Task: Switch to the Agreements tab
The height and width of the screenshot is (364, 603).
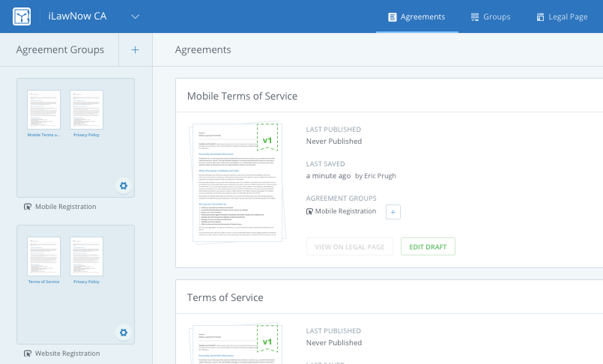Action: (417, 16)
